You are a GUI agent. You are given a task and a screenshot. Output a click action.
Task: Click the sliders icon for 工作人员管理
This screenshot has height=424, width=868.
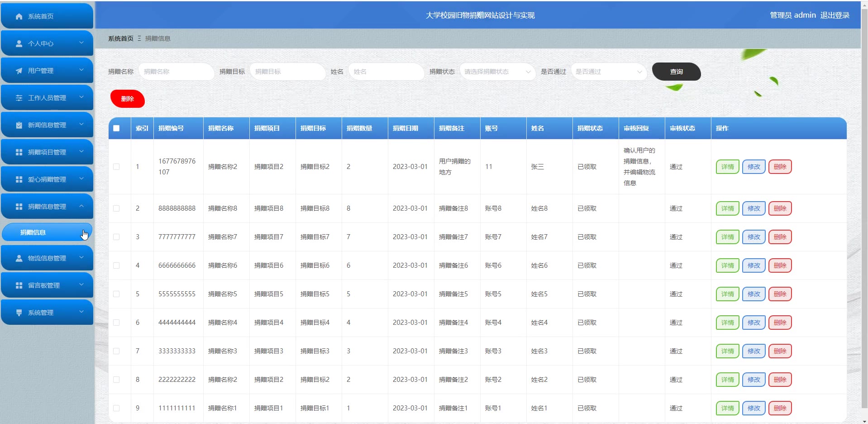pyautogui.click(x=19, y=98)
